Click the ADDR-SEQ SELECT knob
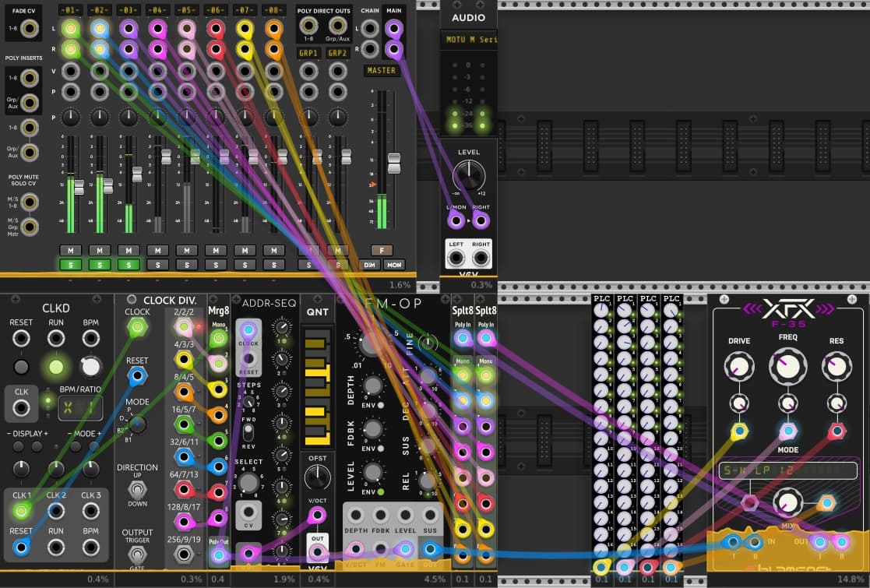 tap(248, 483)
